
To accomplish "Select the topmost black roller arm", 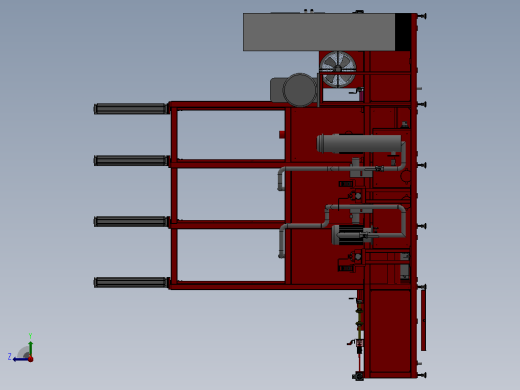I will [131, 109].
